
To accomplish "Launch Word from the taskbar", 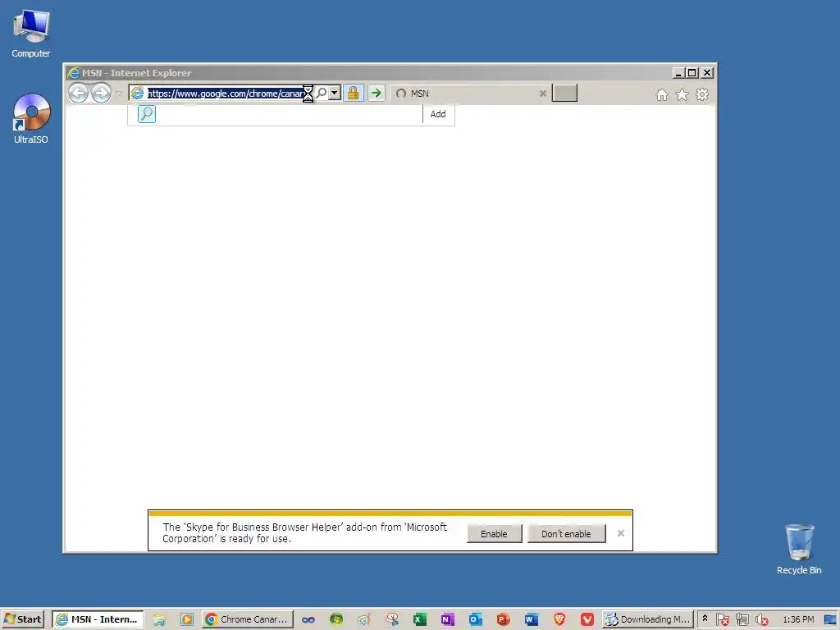I will [x=532, y=620].
